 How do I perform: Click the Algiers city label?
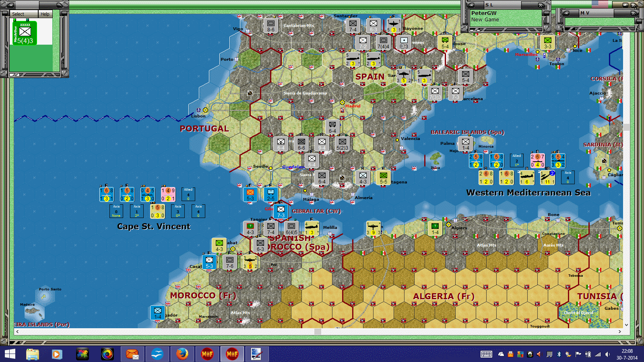(x=459, y=228)
